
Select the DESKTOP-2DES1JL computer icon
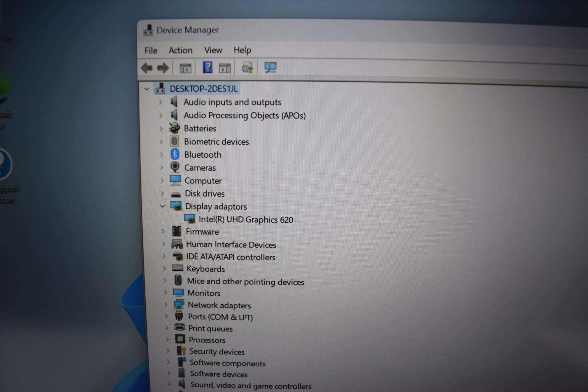click(160, 88)
